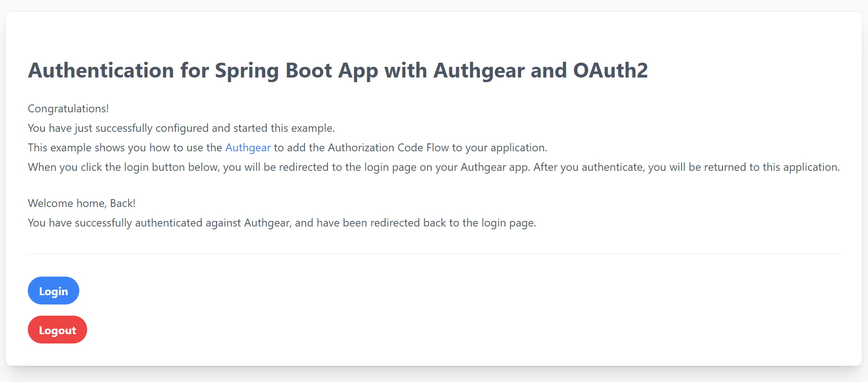Screen dimensions: 868x382
Task: Click "Spring Boot" in the heading
Action: (273, 71)
